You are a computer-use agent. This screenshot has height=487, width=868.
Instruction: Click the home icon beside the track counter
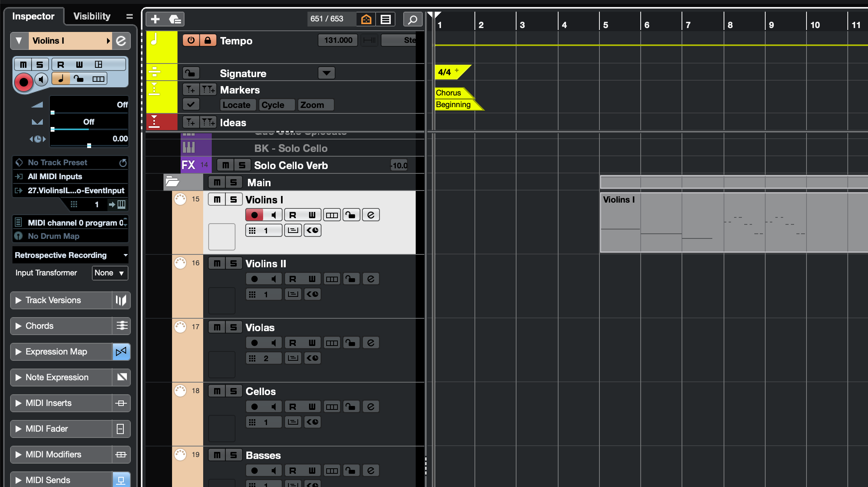[x=365, y=19]
